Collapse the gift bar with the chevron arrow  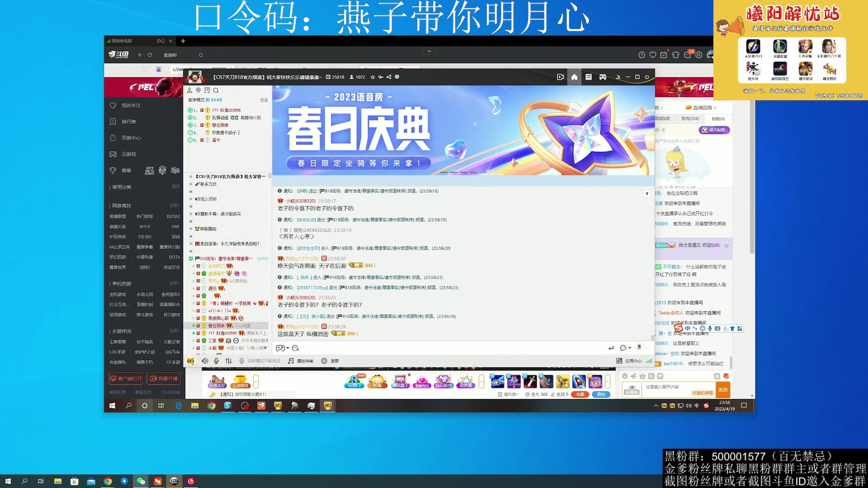481,382
